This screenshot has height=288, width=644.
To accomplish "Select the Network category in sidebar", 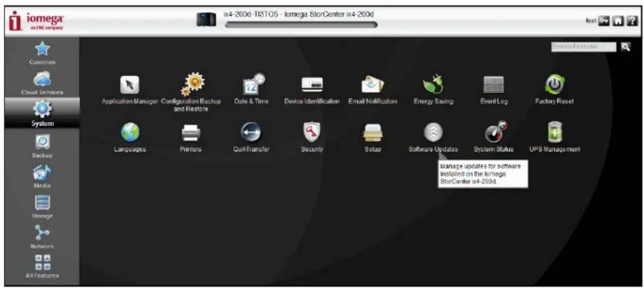I will 42,237.
